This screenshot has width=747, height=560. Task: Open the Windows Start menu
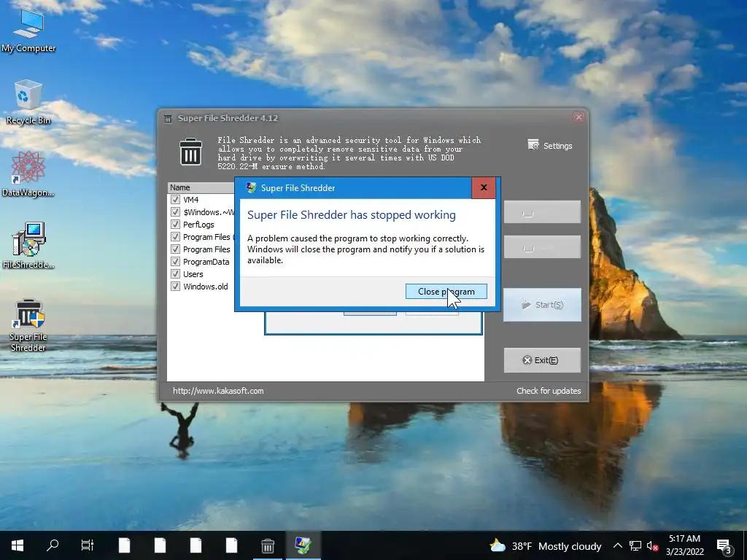click(x=18, y=545)
